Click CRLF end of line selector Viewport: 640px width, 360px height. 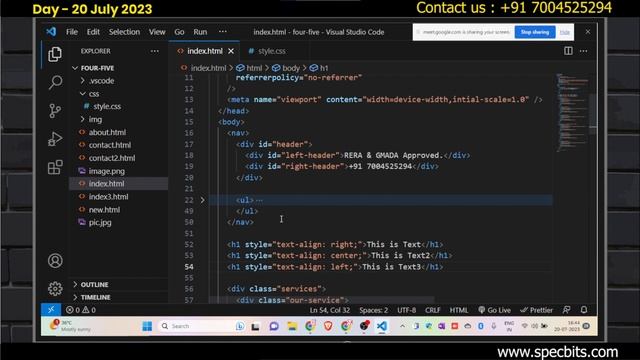(x=433, y=310)
